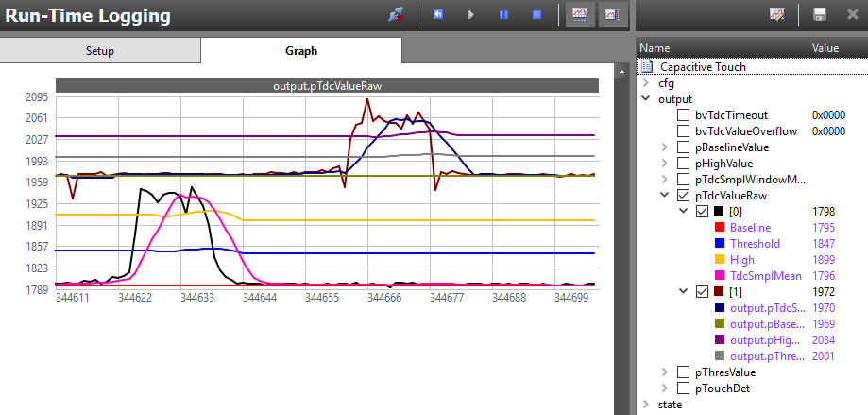Open the edit graph configuration icon
The image size is (868, 415).
(777, 15)
